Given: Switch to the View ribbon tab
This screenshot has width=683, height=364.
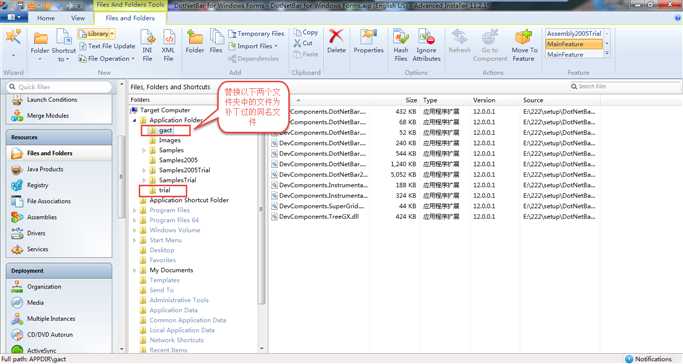Looking at the screenshot, I should (78, 18).
